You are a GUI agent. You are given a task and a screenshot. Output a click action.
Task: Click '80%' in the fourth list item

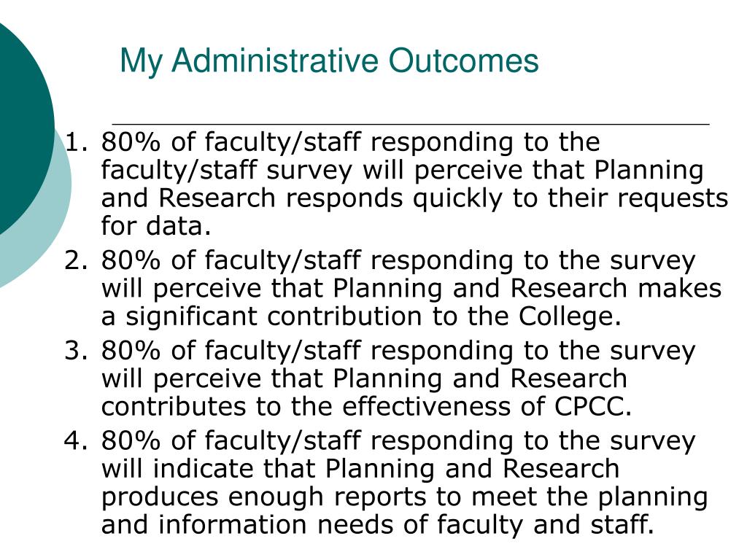tap(131, 440)
